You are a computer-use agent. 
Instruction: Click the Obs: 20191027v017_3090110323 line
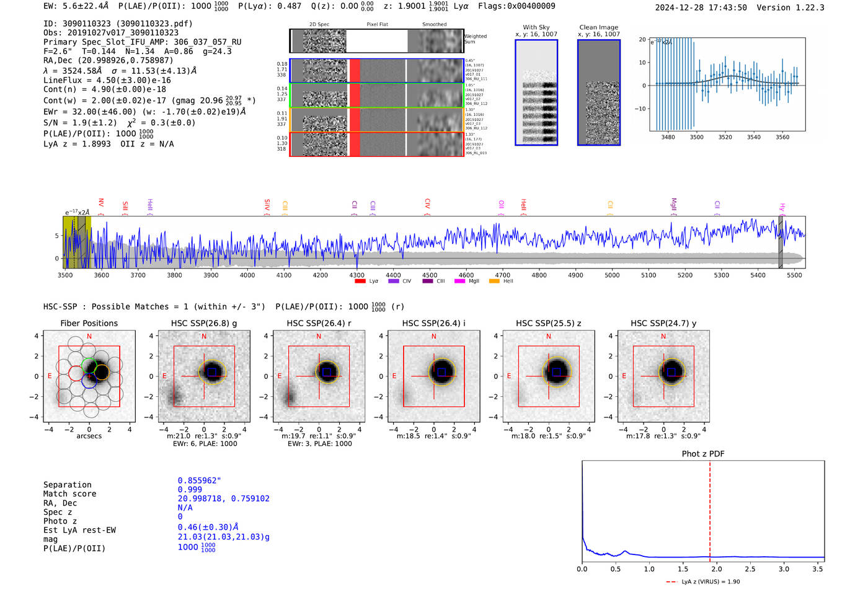[x=111, y=33]
